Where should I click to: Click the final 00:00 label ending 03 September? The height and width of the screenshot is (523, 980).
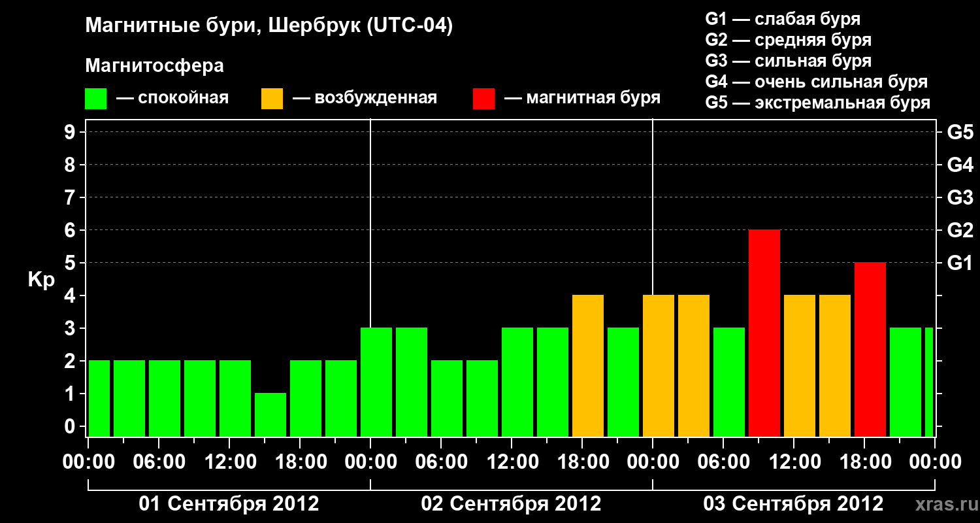935,462
